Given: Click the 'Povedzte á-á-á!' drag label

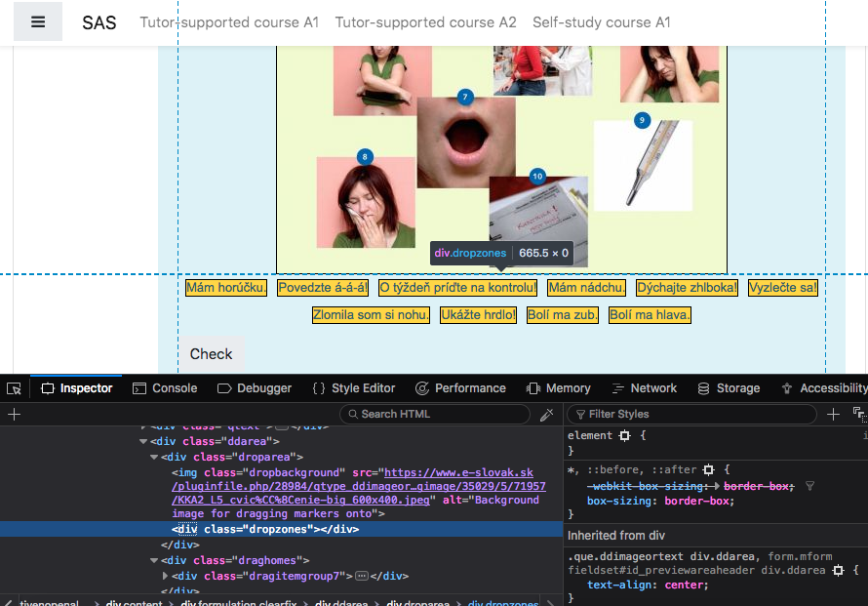Looking at the screenshot, I should tap(323, 288).
